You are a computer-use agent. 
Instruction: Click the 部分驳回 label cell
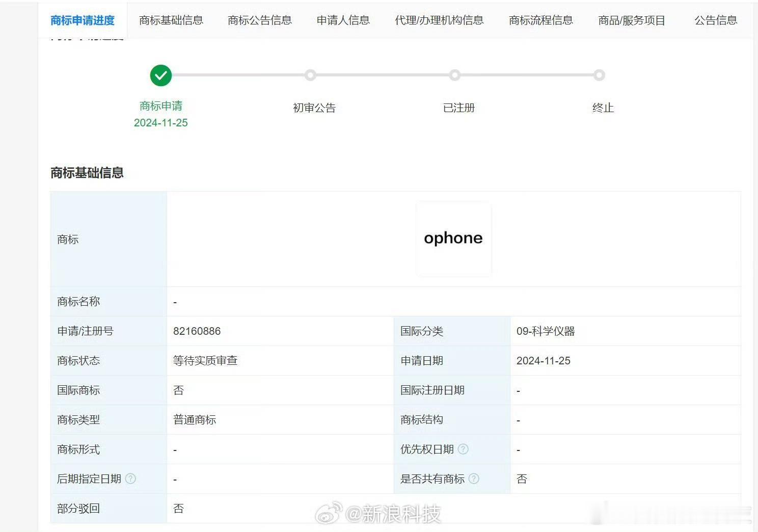click(x=109, y=509)
